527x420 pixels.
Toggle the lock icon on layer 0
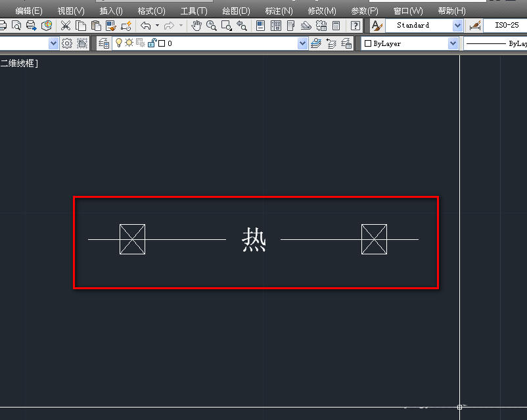pyautogui.click(x=152, y=43)
